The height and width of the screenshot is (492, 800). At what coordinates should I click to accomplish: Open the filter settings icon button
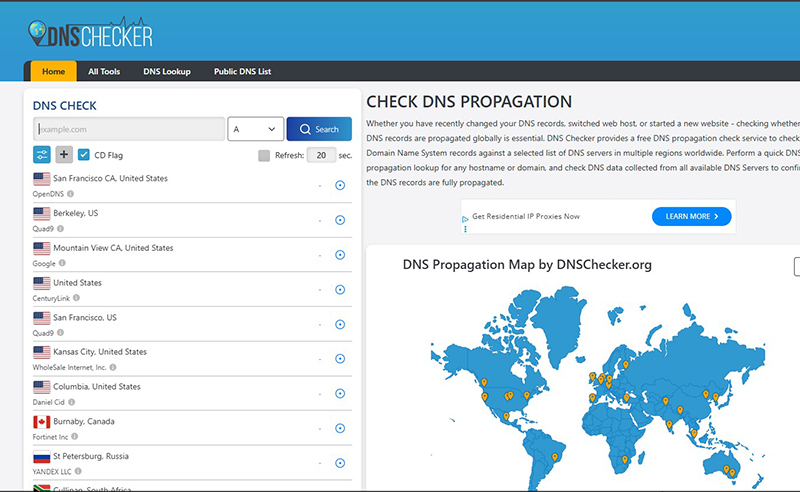click(x=42, y=154)
